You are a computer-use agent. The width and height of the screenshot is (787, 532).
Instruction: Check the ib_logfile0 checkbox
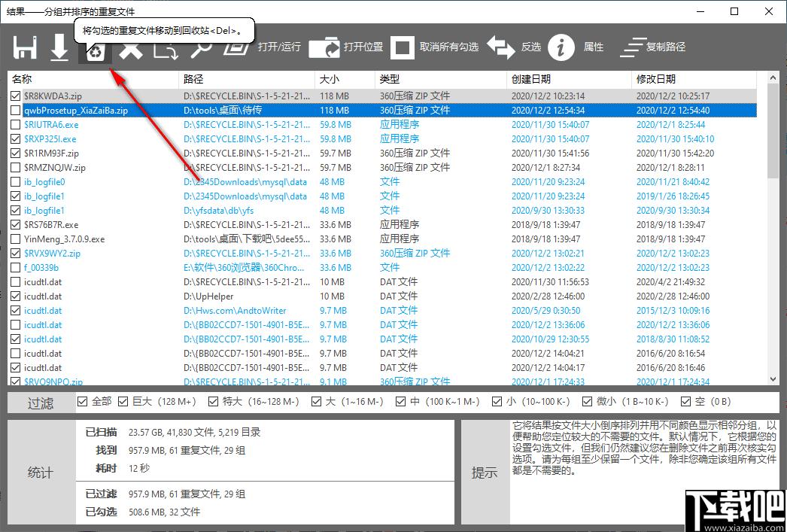[x=16, y=181]
